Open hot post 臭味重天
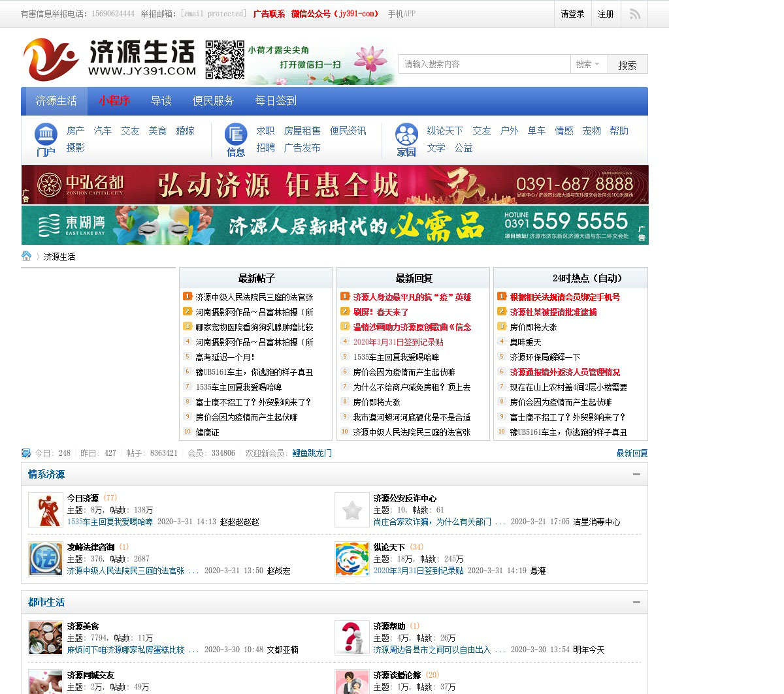Image resolution: width=784 pixels, height=694 pixels. tap(525, 342)
